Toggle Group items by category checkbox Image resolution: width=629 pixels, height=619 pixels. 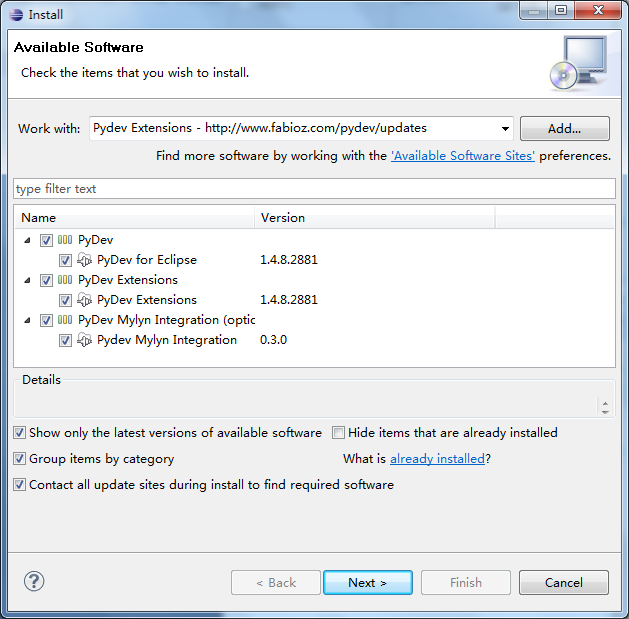coord(20,459)
